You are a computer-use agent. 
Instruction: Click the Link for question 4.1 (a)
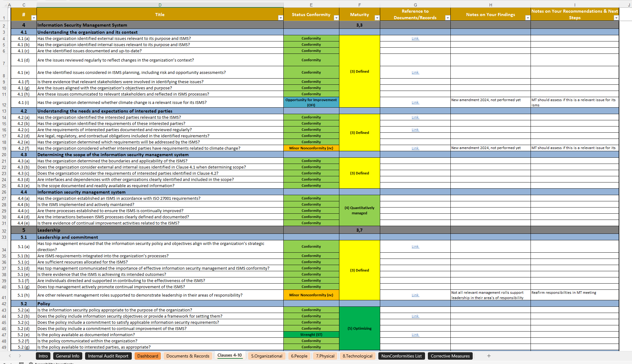click(x=415, y=38)
